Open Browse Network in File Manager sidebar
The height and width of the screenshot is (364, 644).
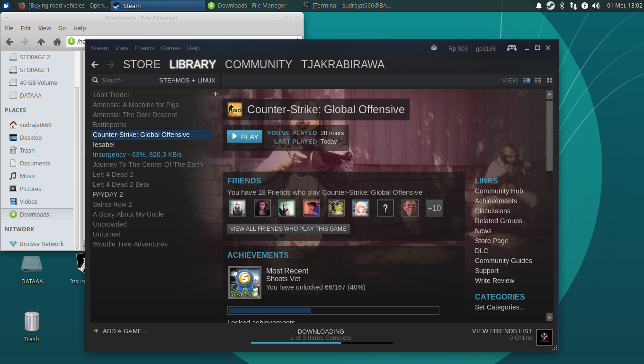pos(38,244)
